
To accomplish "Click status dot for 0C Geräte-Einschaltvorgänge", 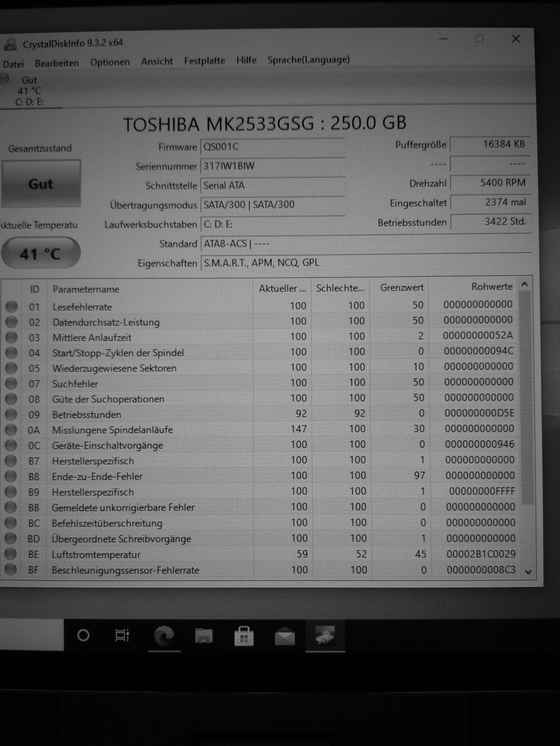I will click(x=11, y=445).
